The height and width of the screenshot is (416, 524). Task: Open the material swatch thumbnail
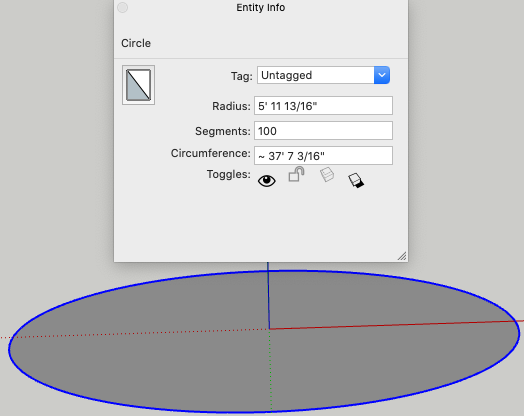[138, 85]
